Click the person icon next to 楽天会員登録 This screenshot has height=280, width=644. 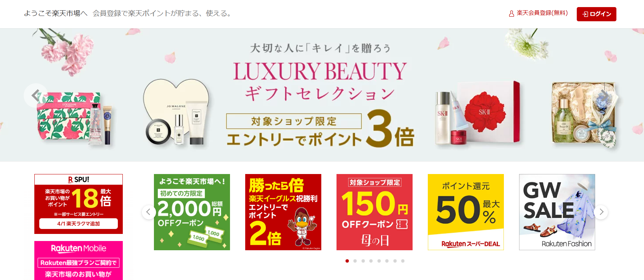coord(511,13)
